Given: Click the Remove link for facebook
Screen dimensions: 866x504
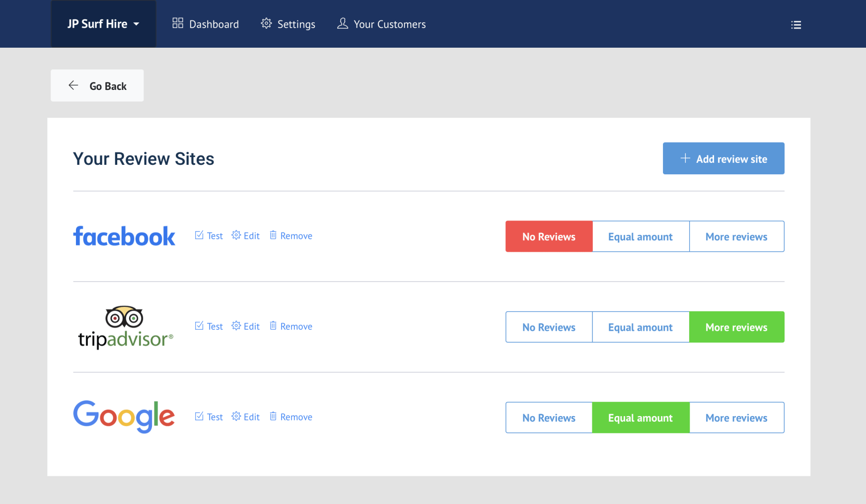Looking at the screenshot, I should click(291, 236).
